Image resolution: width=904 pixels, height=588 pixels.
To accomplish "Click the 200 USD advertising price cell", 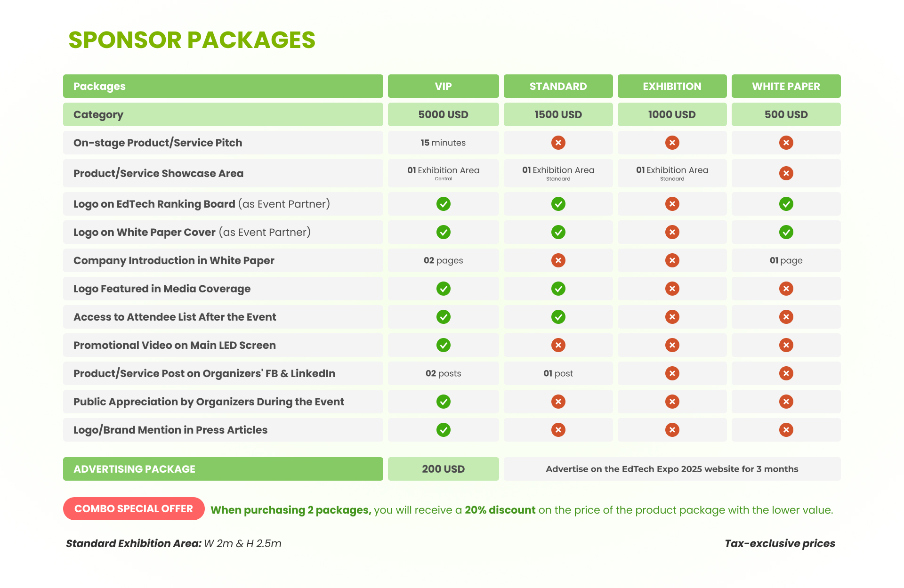I will tap(443, 469).
